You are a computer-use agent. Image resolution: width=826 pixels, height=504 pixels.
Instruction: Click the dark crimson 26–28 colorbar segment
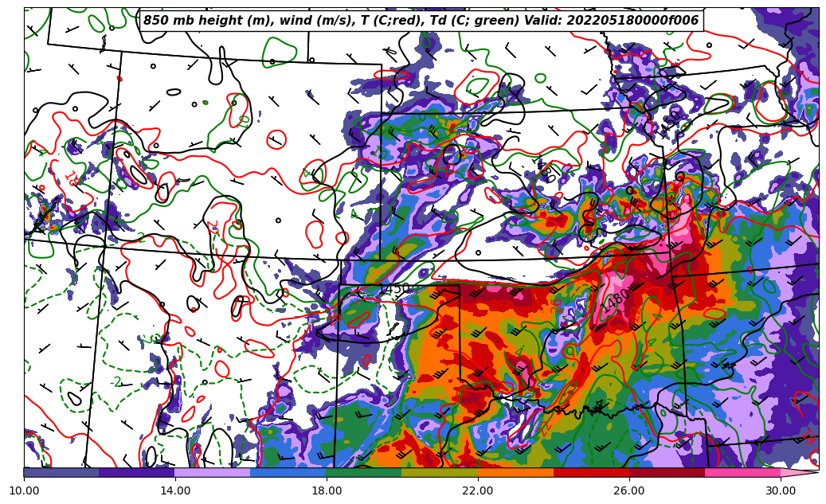(667, 472)
